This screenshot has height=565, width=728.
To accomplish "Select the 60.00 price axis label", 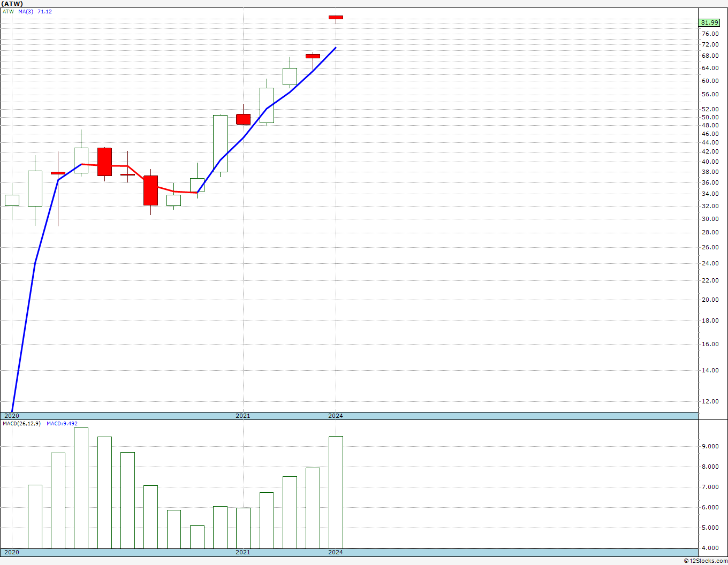I will coord(710,81).
